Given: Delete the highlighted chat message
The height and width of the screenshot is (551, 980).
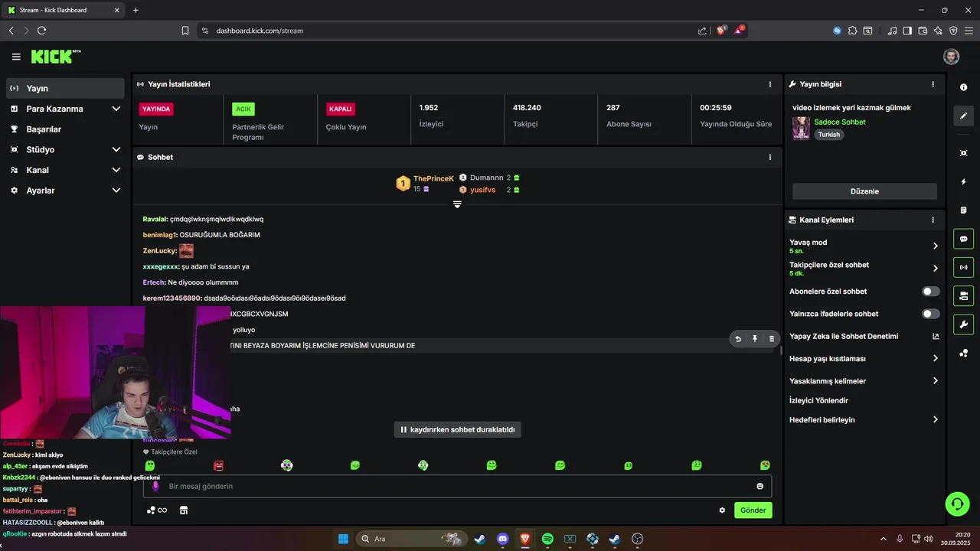Looking at the screenshot, I should pos(771,339).
